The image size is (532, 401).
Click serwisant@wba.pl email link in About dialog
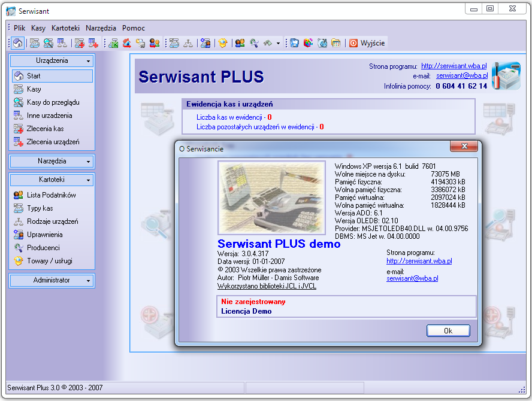tap(412, 278)
